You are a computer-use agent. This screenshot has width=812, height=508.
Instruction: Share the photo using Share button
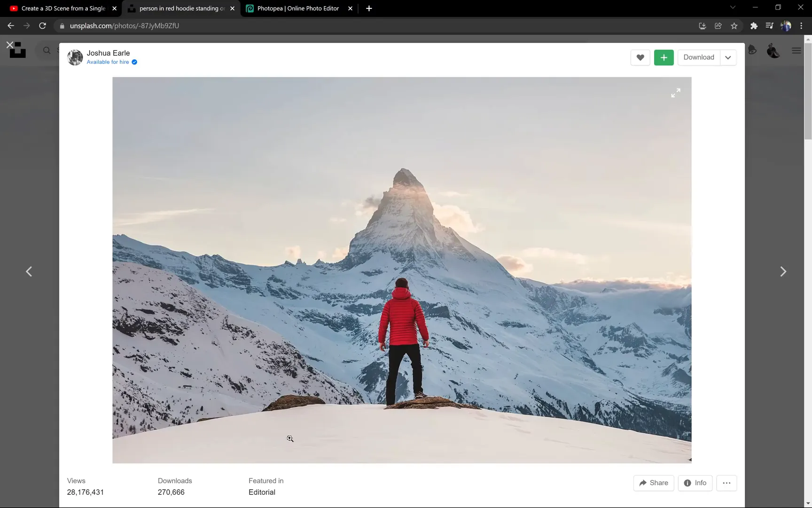(654, 483)
